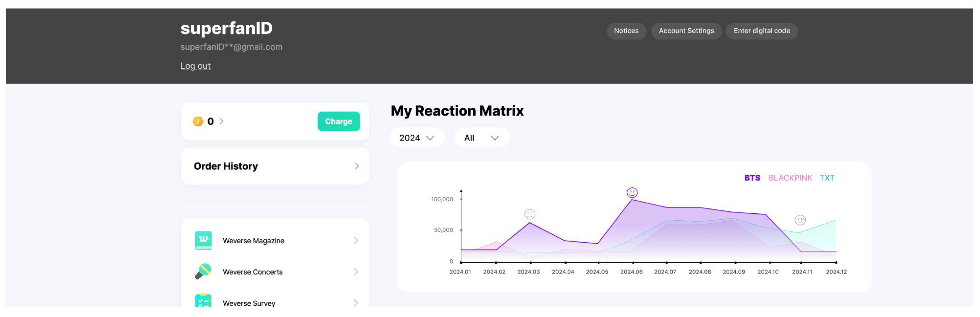980x317 pixels.
Task: Expand Order History chevron
Action: 357,166
